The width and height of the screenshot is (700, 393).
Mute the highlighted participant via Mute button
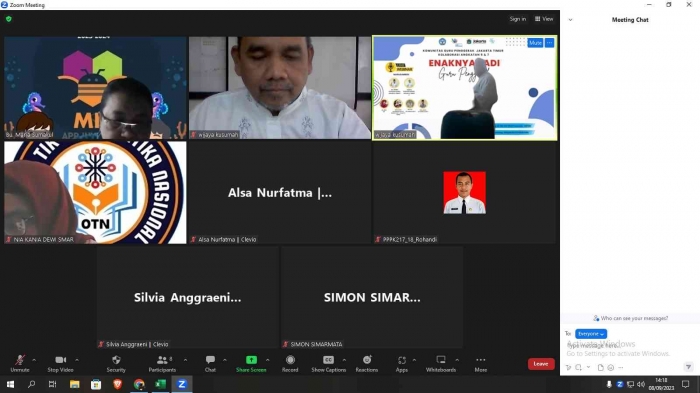pos(535,43)
